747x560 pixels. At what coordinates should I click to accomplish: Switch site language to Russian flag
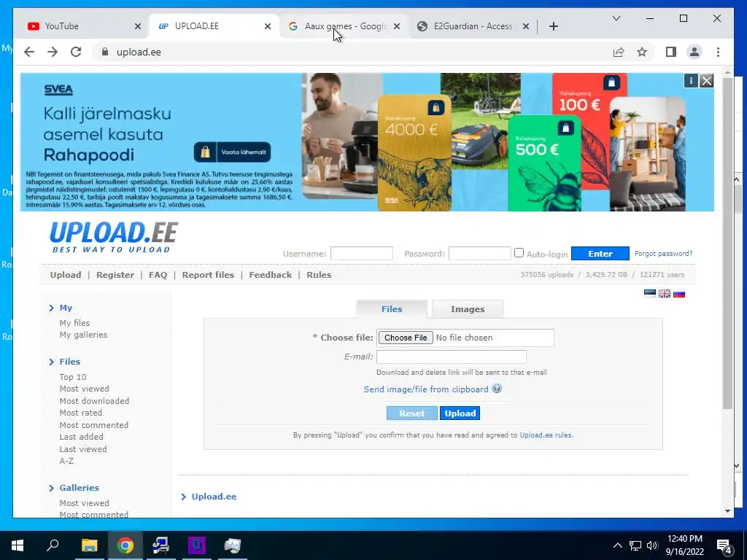(x=679, y=293)
